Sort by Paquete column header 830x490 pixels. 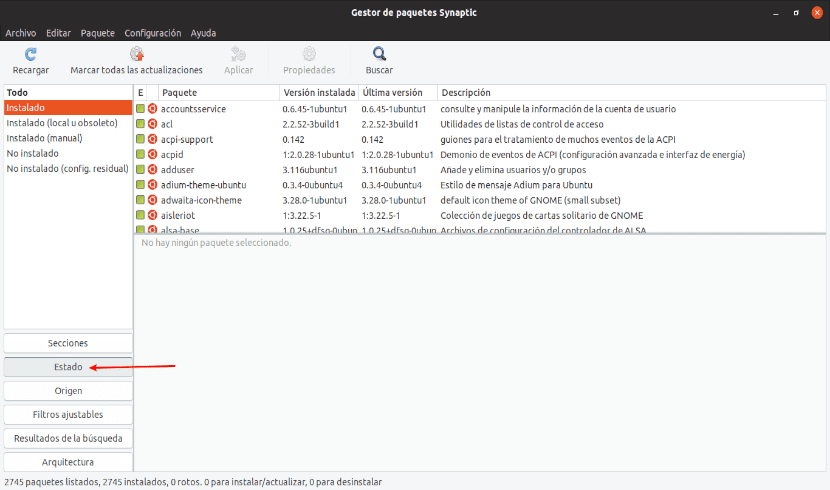point(219,93)
